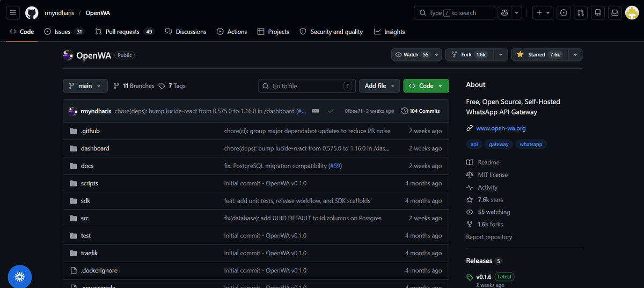Open the green Code dropdown
This screenshot has width=644, height=288.
coord(426,86)
